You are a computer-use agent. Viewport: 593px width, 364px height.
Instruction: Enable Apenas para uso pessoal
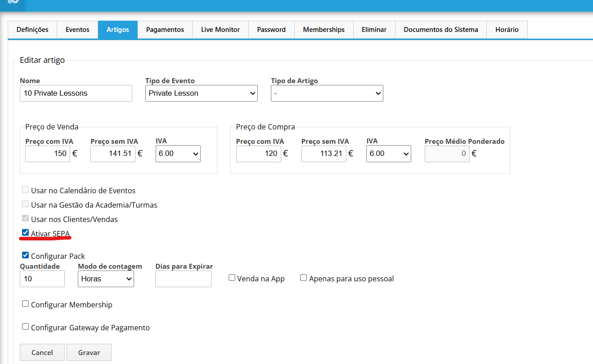(x=304, y=278)
